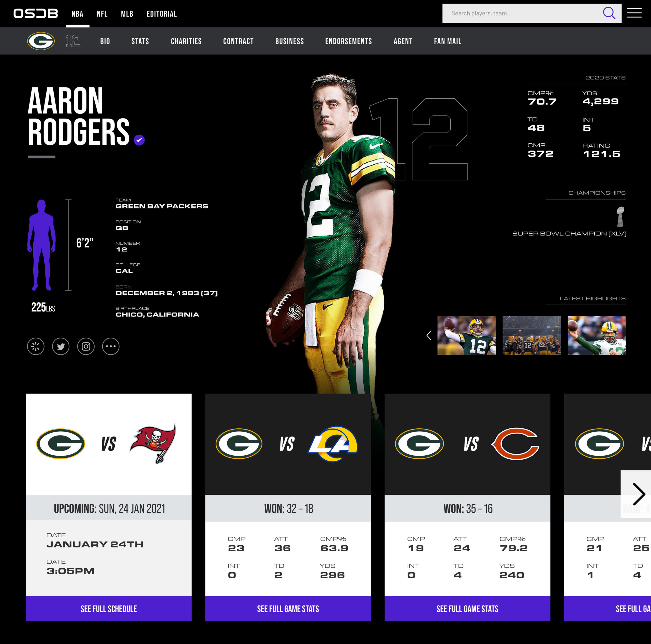Click the Won: 35 – 16 result
Viewport: 651px width, 644px height.
[x=468, y=508]
